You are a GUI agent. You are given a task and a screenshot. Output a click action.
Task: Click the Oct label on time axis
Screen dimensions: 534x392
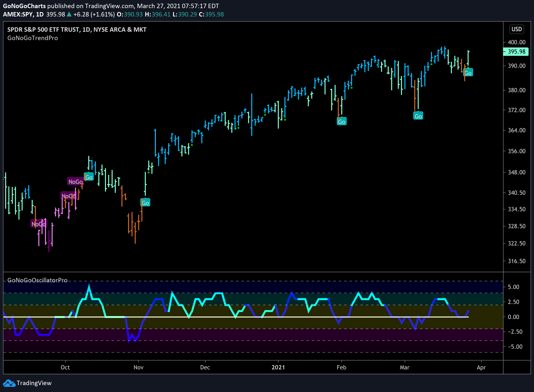coord(65,367)
